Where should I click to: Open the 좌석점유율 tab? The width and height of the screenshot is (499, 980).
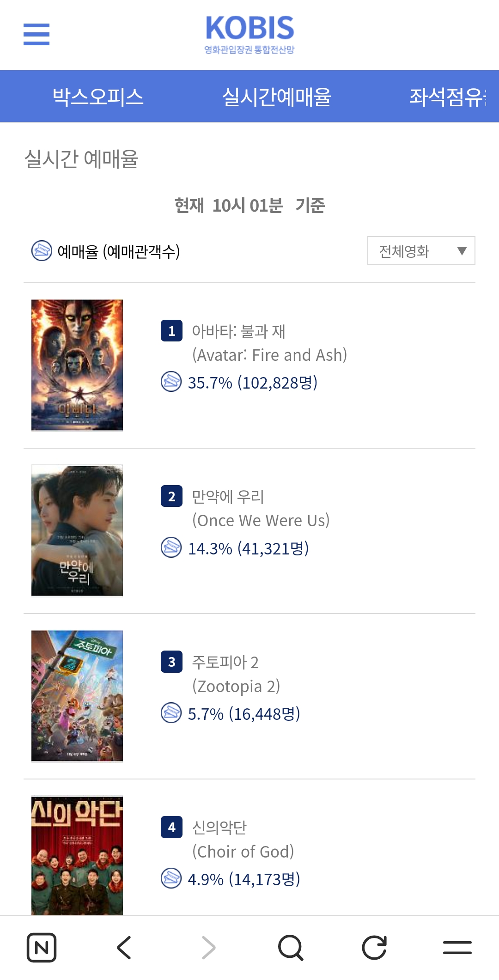pyautogui.click(x=448, y=97)
